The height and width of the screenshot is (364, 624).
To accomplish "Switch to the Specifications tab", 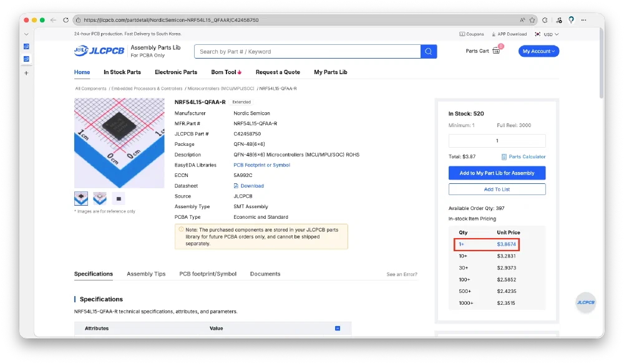I will click(94, 274).
